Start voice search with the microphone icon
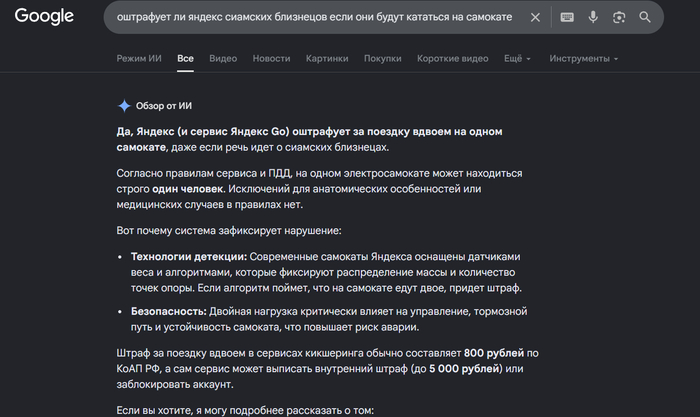The height and width of the screenshot is (417, 700). [x=593, y=17]
